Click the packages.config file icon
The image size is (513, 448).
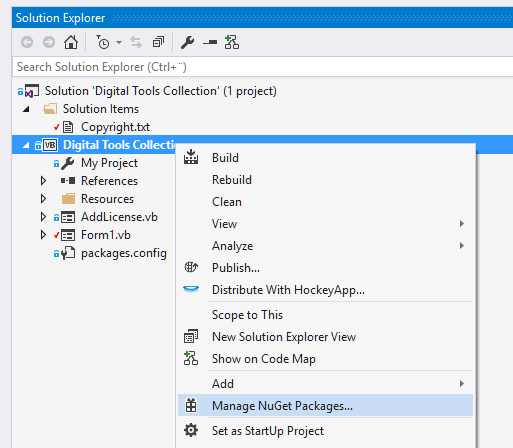68,253
